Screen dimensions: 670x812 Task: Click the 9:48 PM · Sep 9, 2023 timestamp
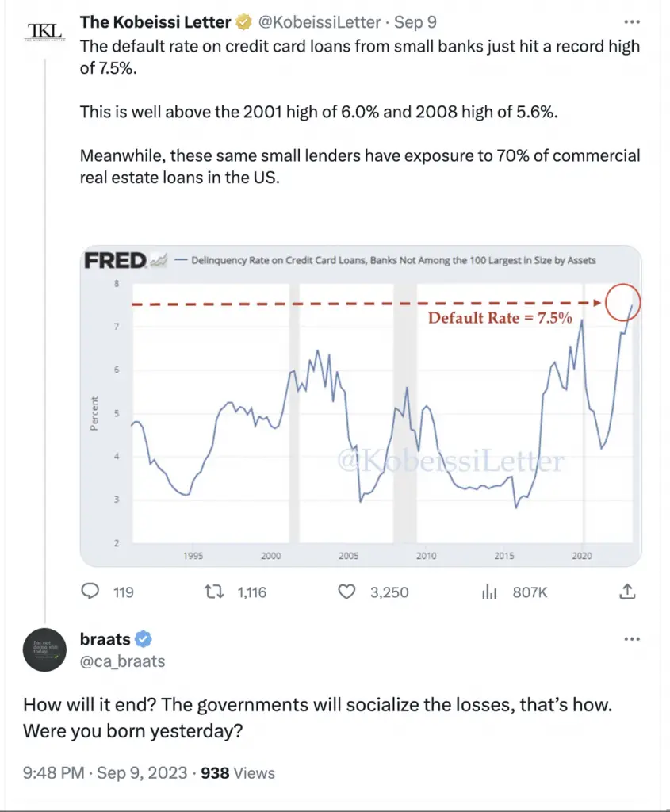(x=105, y=772)
